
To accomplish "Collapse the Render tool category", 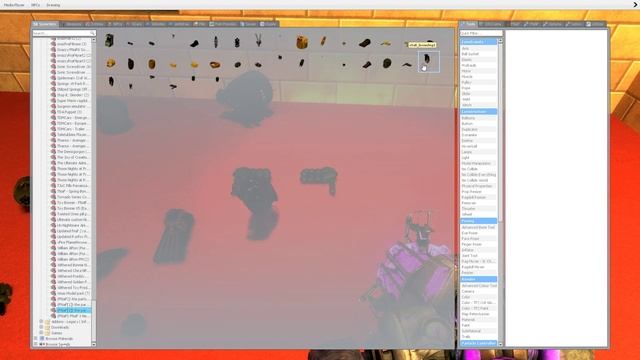I will [478, 279].
